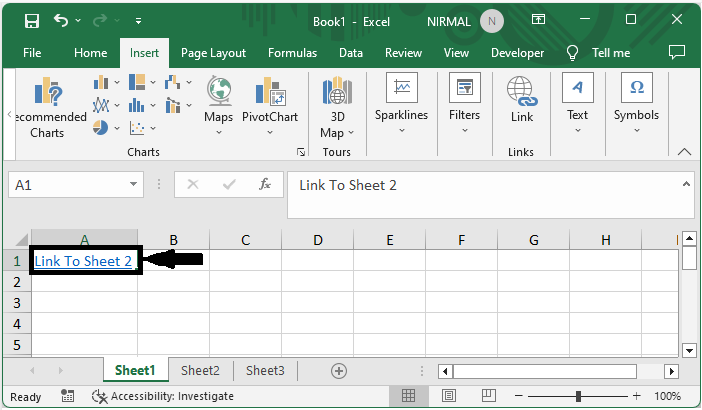Viewport: 702px width, 410px height.
Task: Add a new sheet with plus button
Action: tap(339, 370)
